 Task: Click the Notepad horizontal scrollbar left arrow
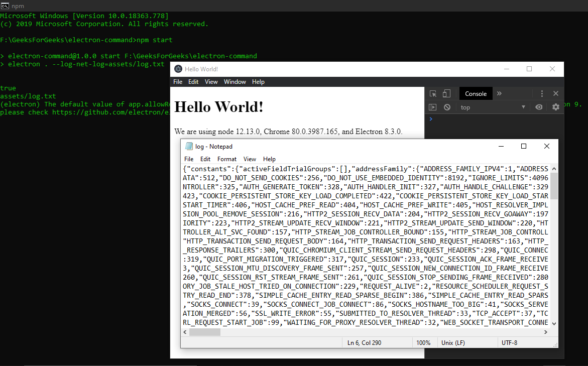(x=185, y=332)
